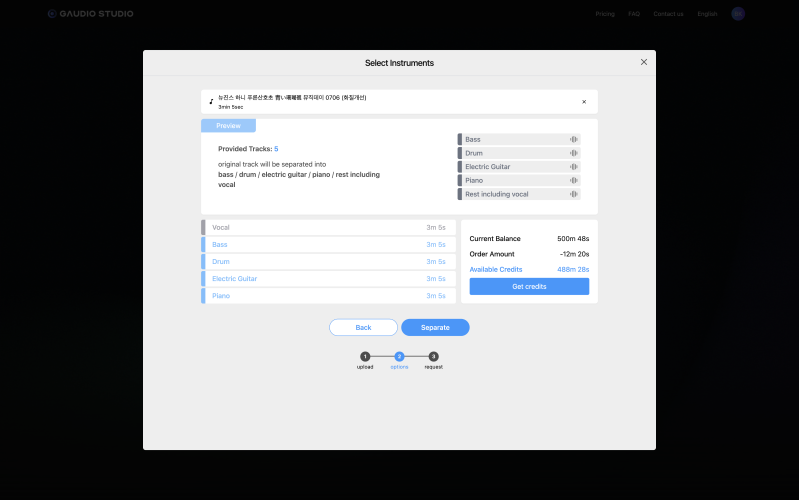Open the English language dropdown

(x=707, y=14)
